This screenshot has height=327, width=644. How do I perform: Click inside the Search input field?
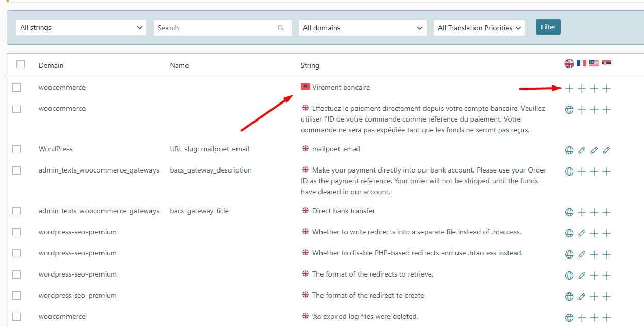(x=216, y=27)
